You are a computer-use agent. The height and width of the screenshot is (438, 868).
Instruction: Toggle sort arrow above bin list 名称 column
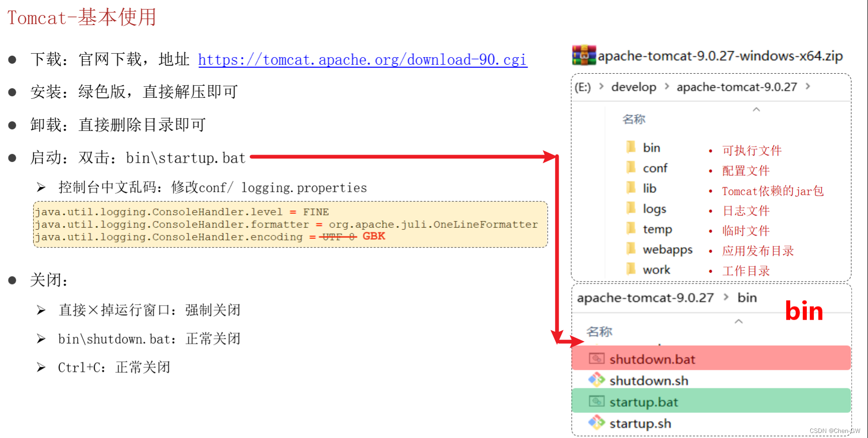(738, 321)
